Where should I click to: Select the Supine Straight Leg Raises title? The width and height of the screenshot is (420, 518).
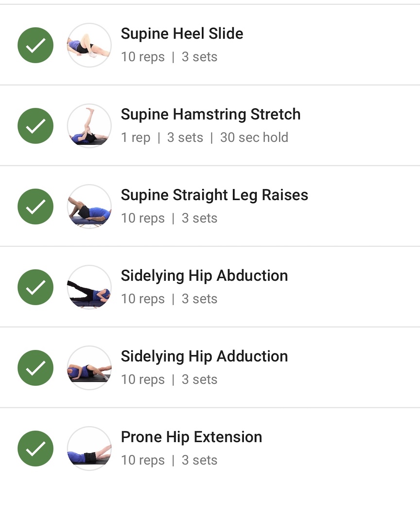pos(214,195)
